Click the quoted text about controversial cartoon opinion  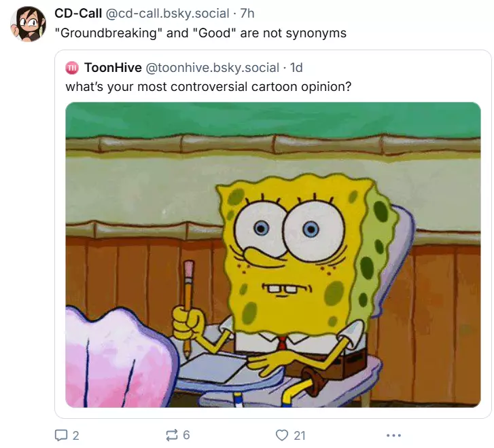tap(208, 87)
